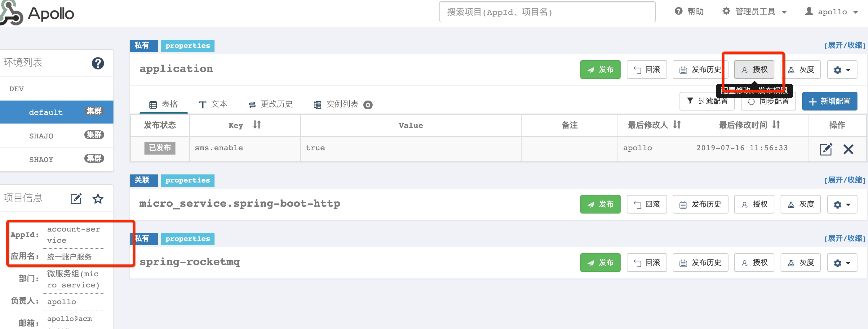Open application namespace gear dropdown
868x329 pixels.
842,70
